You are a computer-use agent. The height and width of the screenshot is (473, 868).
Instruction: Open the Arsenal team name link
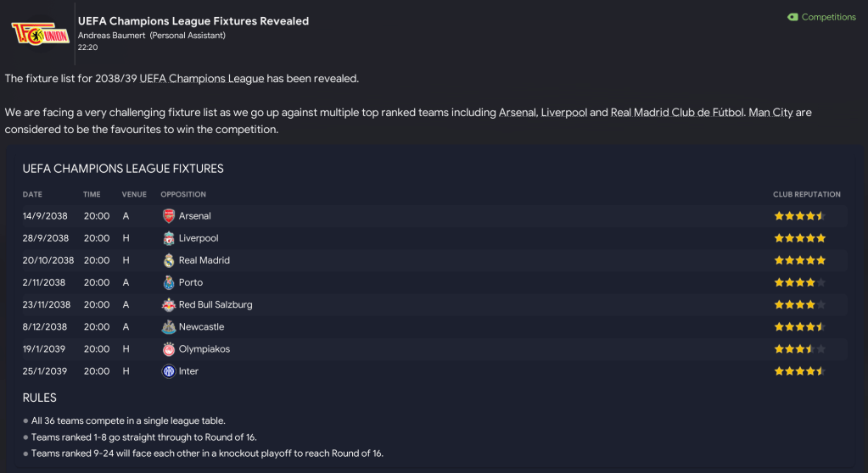(x=195, y=216)
